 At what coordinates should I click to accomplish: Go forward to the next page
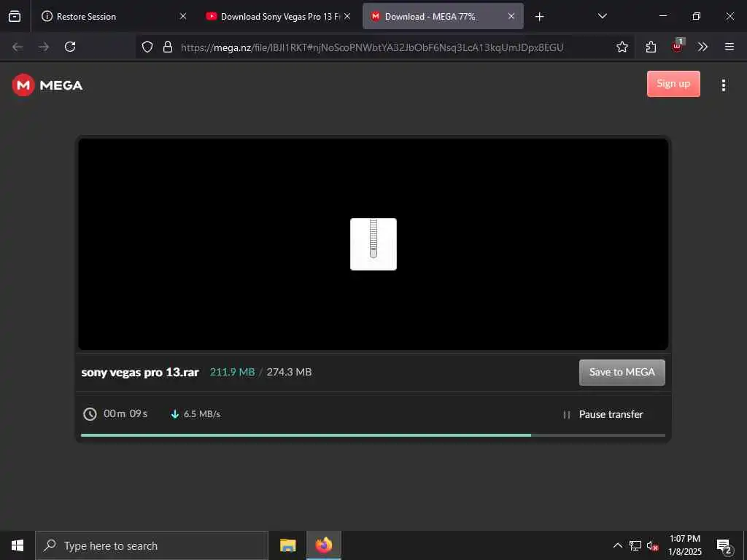44,47
